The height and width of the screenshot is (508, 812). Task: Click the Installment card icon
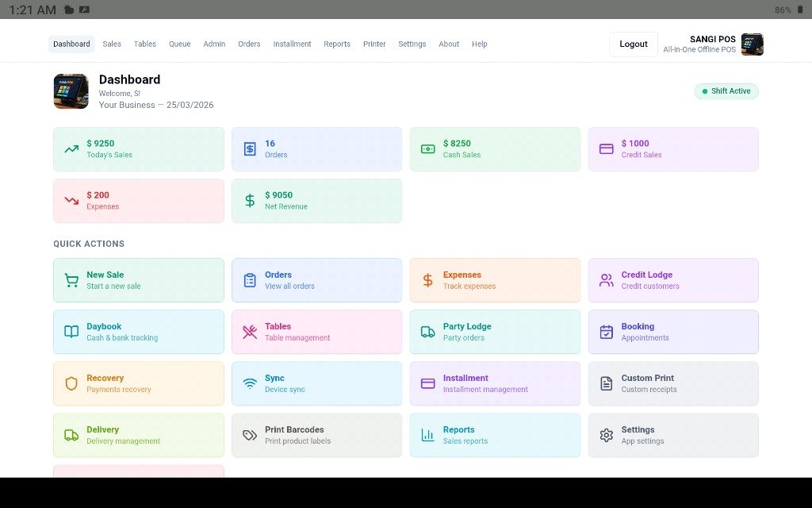point(427,383)
